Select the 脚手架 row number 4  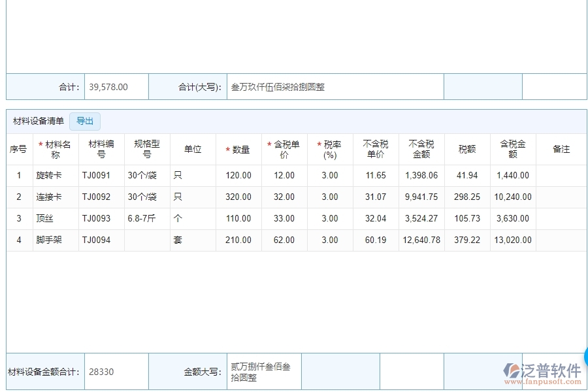18,240
